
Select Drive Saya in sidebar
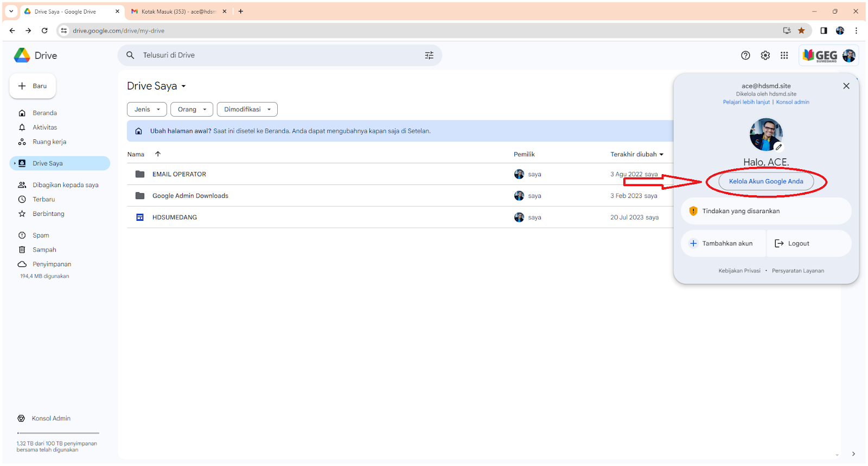60,163
